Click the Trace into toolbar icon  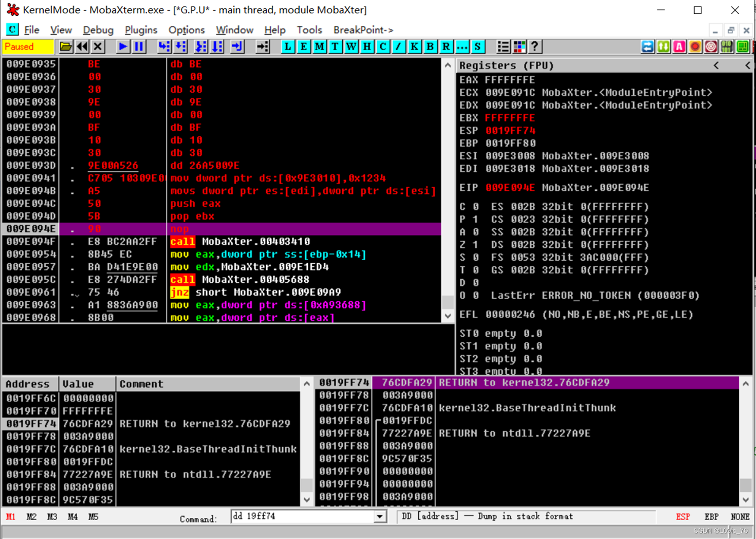tap(201, 47)
